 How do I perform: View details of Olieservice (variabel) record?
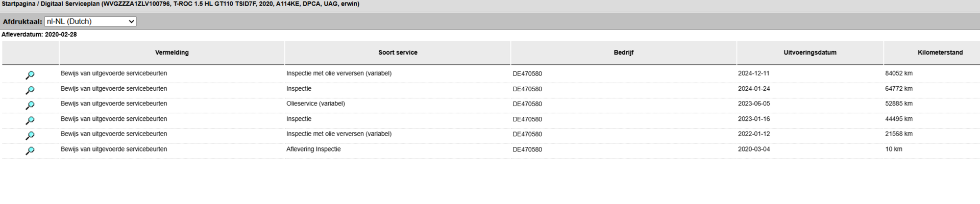(30, 105)
